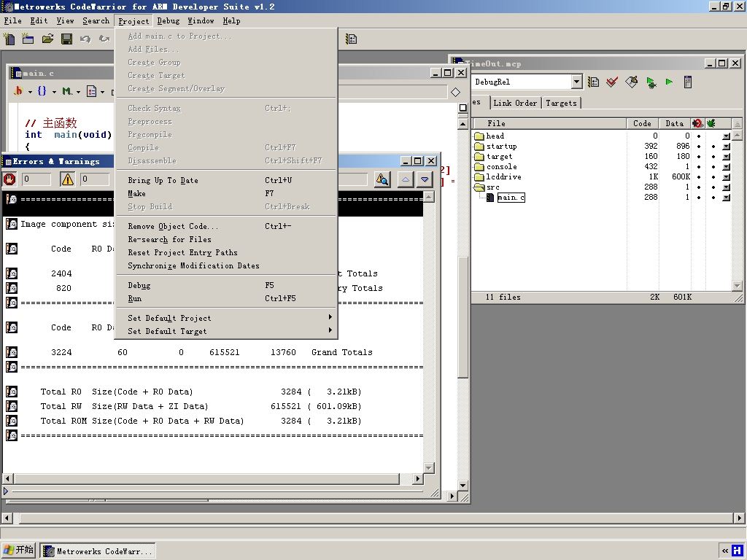Click the Metrowerks CodeWarrior taskbar button
Image resolution: width=747 pixels, height=560 pixels.
coord(98,551)
